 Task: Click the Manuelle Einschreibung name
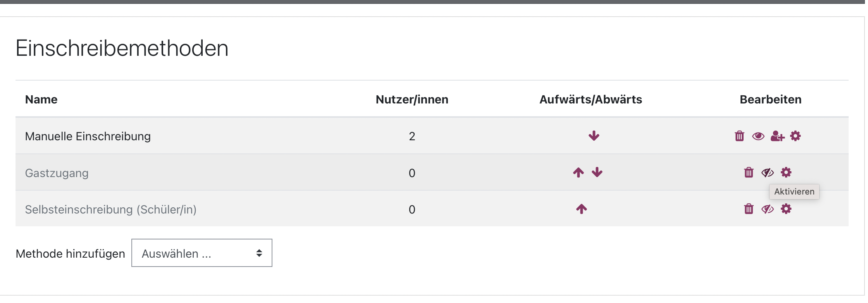point(88,136)
